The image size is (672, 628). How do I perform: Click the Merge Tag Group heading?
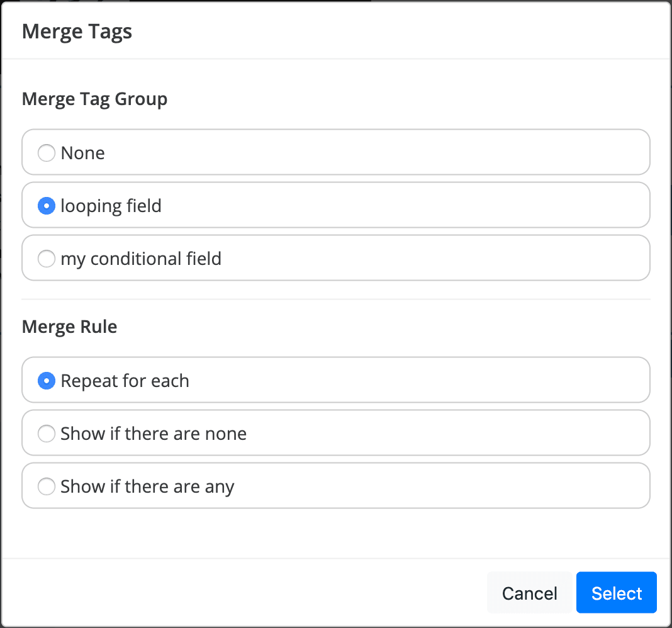coord(94,99)
